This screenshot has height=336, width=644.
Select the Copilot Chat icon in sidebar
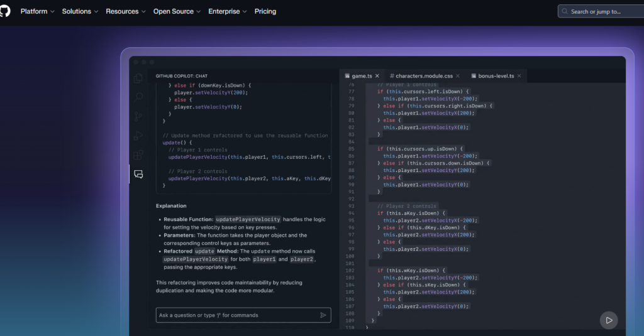(138, 175)
